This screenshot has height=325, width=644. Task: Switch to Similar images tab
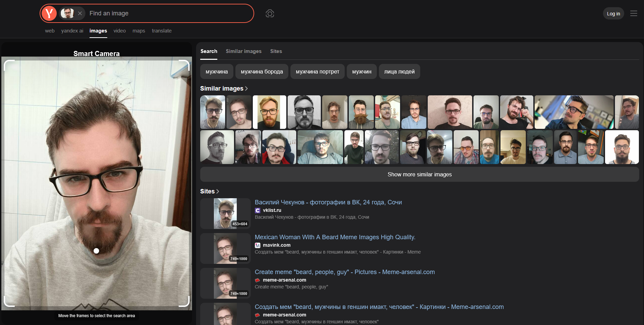[244, 51]
